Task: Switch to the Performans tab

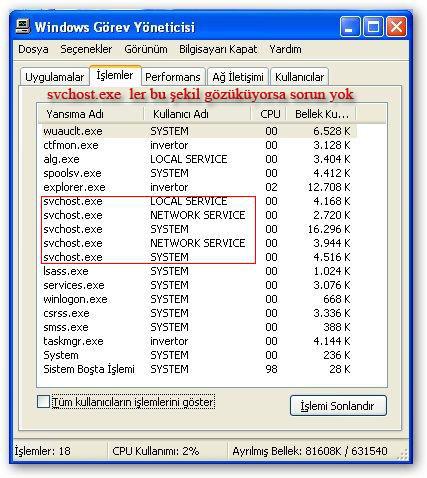Action: (173, 77)
